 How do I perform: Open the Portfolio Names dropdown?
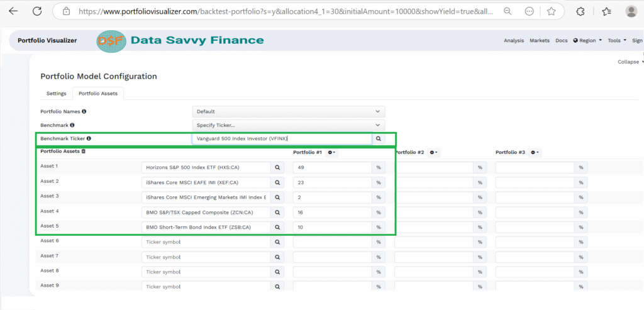pos(288,111)
